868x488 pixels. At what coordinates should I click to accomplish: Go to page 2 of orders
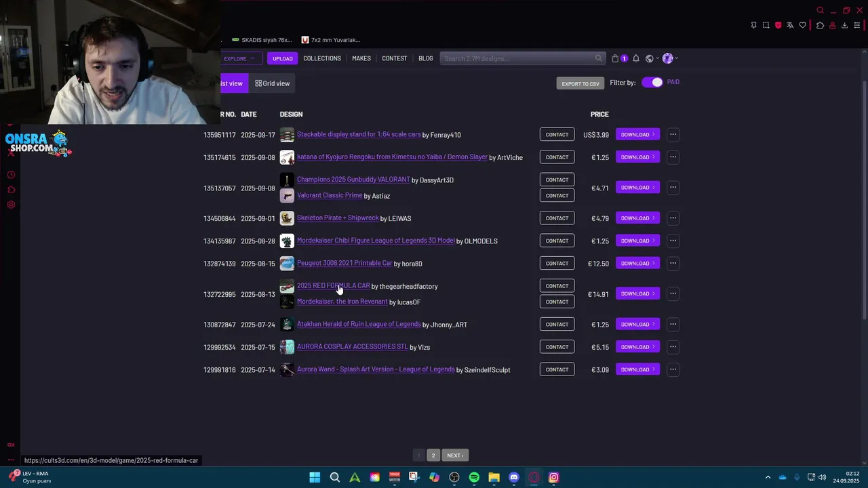click(x=433, y=455)
